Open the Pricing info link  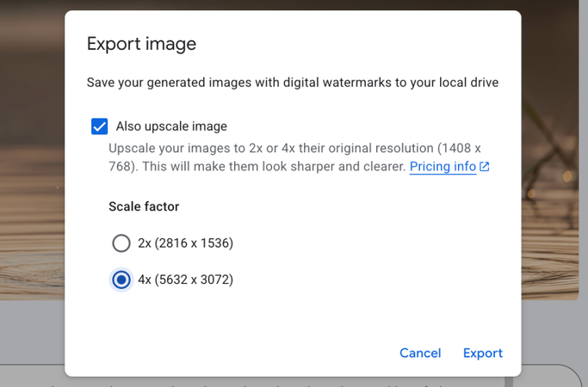click(x=443, y=166)
